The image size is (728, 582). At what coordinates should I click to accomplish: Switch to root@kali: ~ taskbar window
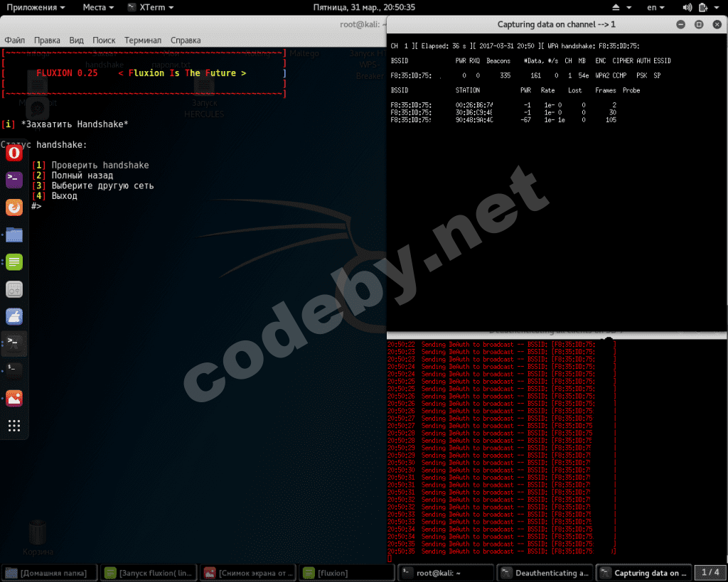[447, 573]
